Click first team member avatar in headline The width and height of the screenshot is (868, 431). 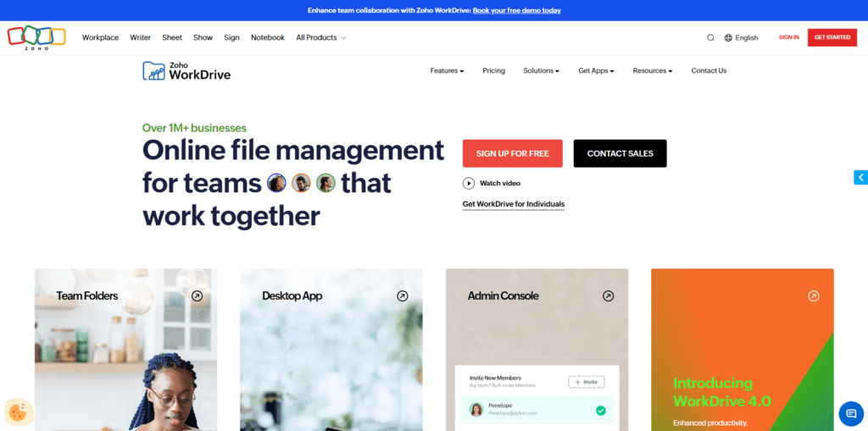(x=276, y=183)
